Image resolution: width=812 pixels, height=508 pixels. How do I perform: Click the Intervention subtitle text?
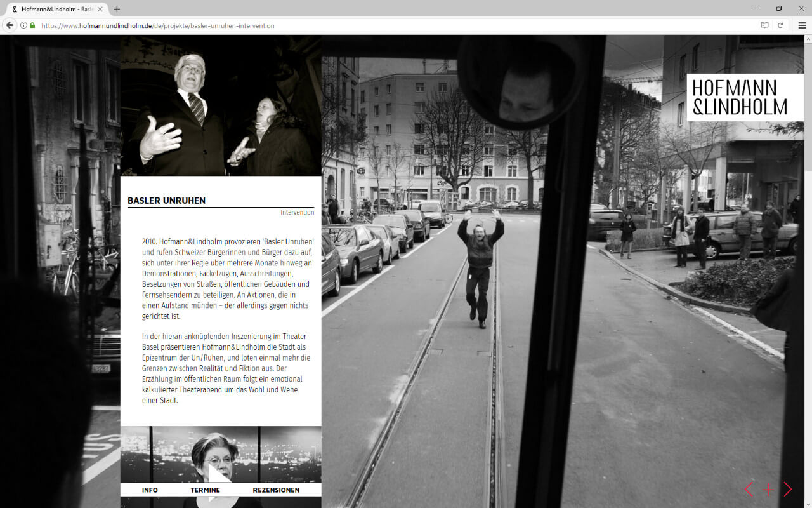298,212
